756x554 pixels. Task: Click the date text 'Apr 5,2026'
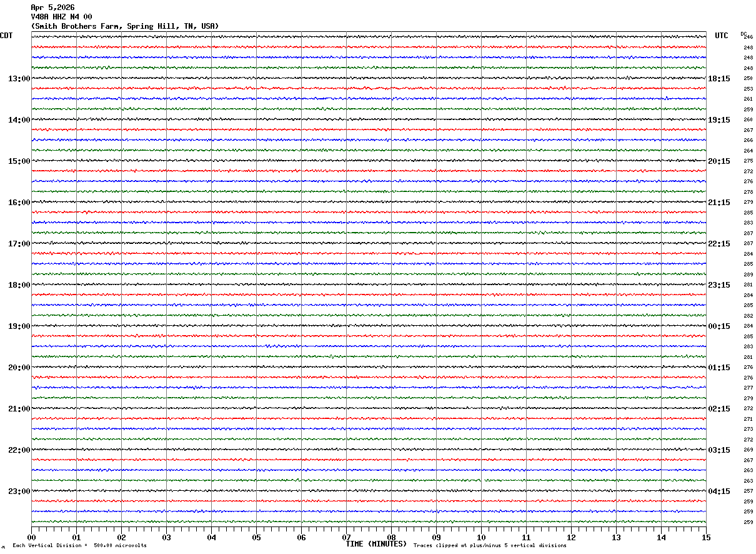pyautogui.click(x=52, y=8)
